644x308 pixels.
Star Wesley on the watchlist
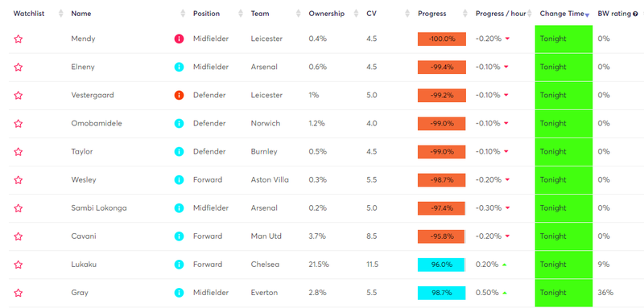click(18, 179)
